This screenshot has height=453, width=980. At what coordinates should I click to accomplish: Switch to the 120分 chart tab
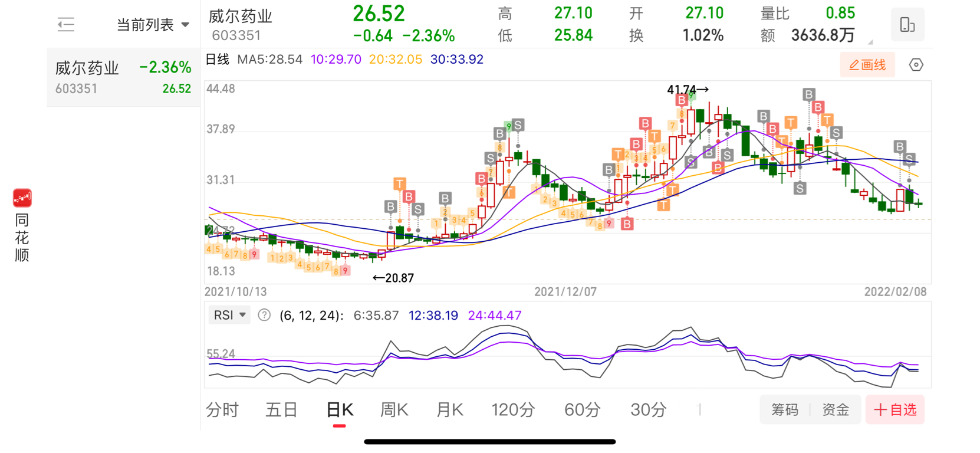[x=513, y=409]
